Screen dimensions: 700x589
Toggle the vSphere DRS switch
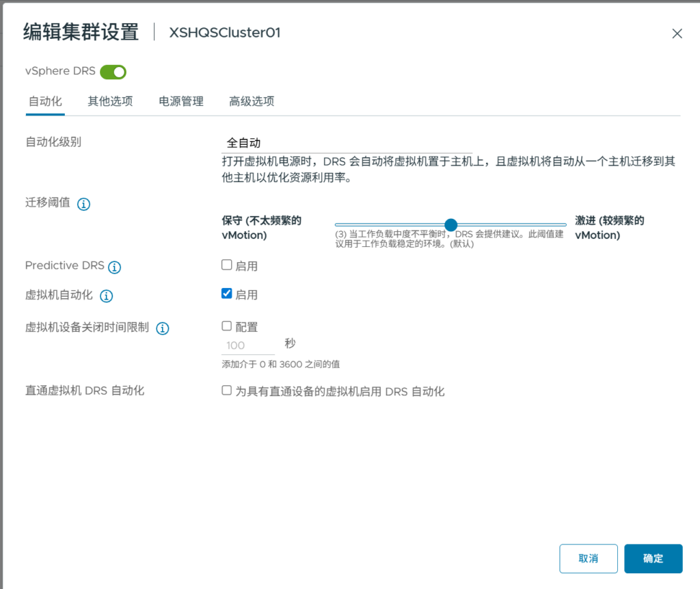113,72
